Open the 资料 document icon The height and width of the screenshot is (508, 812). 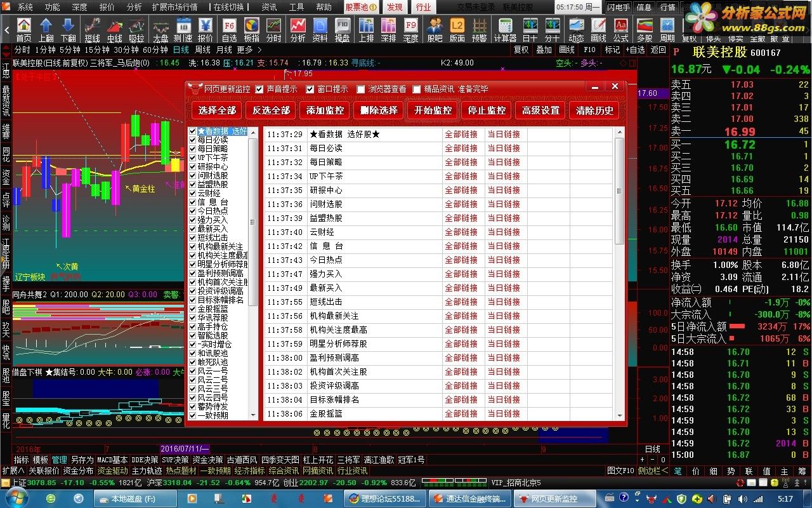(320, 29)
